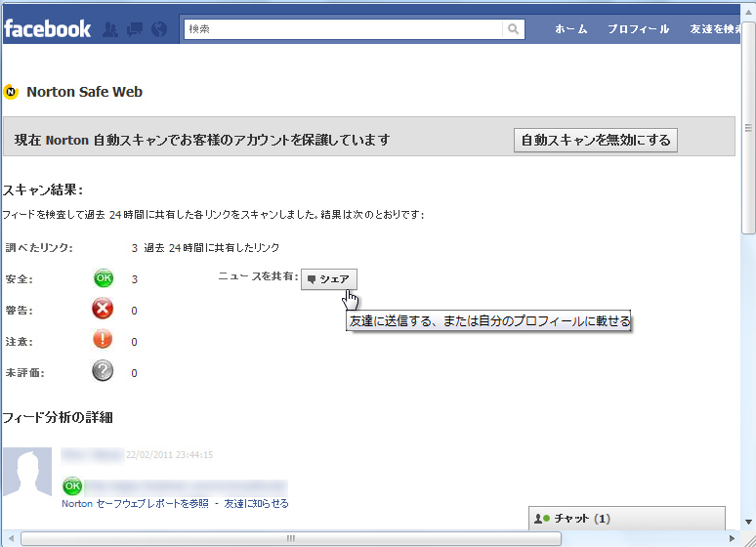Click the スキャン結果: heading
The image size is (756, 547).
pos(42,190)
